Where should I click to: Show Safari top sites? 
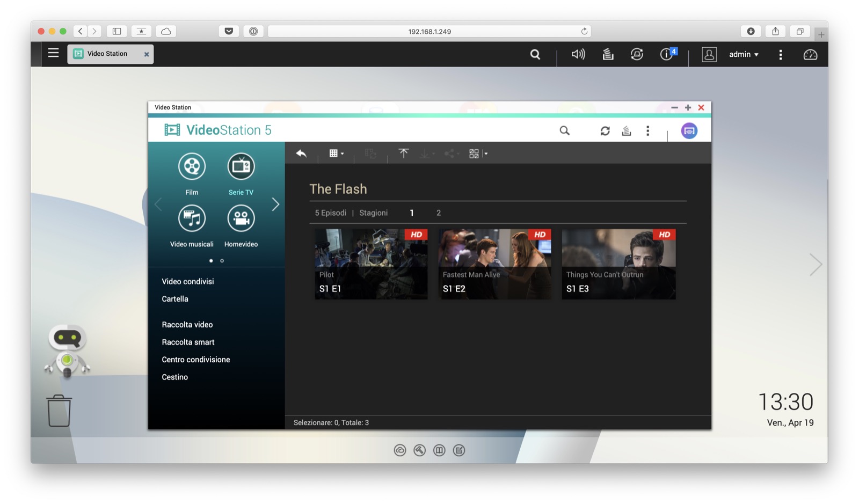click(x=141, y=31)
